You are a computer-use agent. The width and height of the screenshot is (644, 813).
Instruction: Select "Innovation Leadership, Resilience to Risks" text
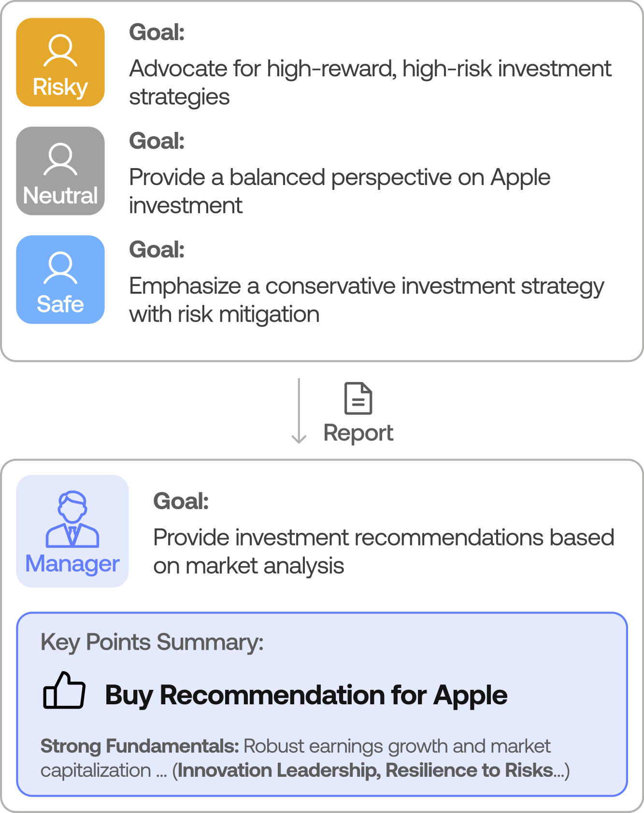[x=365, y=770]
